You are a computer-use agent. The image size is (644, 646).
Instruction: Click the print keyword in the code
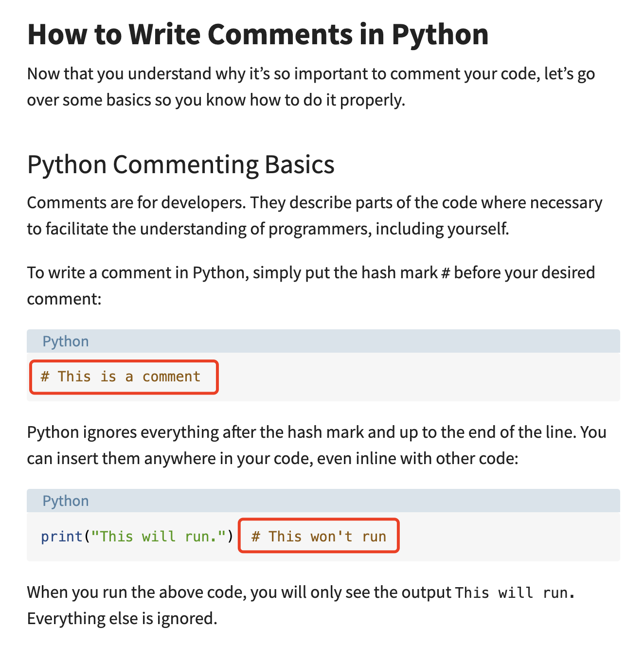tap(62, 536)
